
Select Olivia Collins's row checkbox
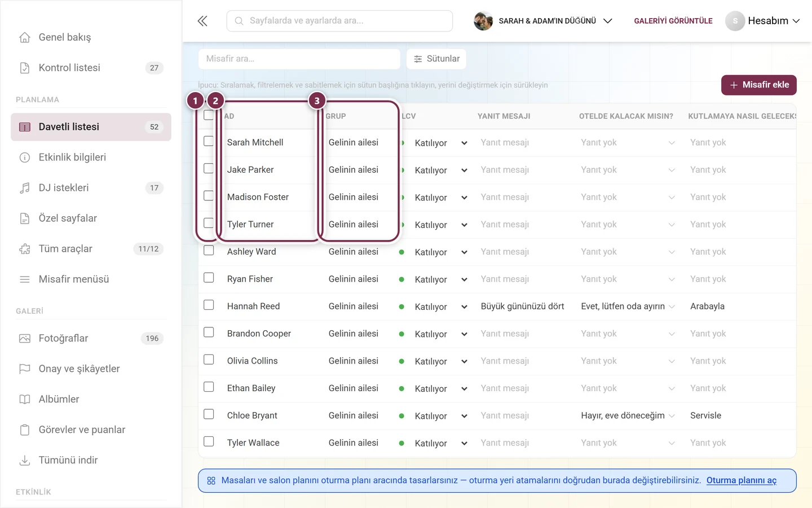pyautogui.click(x=209, y=360)
